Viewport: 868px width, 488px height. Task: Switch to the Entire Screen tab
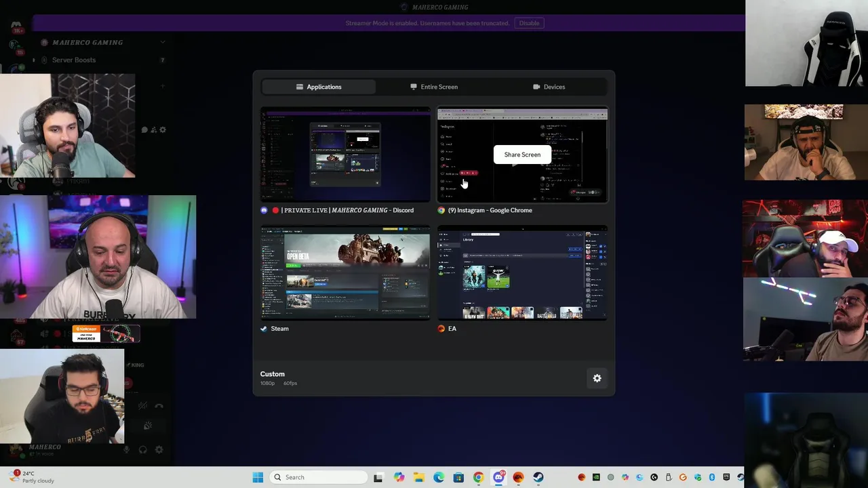point(434,87)
